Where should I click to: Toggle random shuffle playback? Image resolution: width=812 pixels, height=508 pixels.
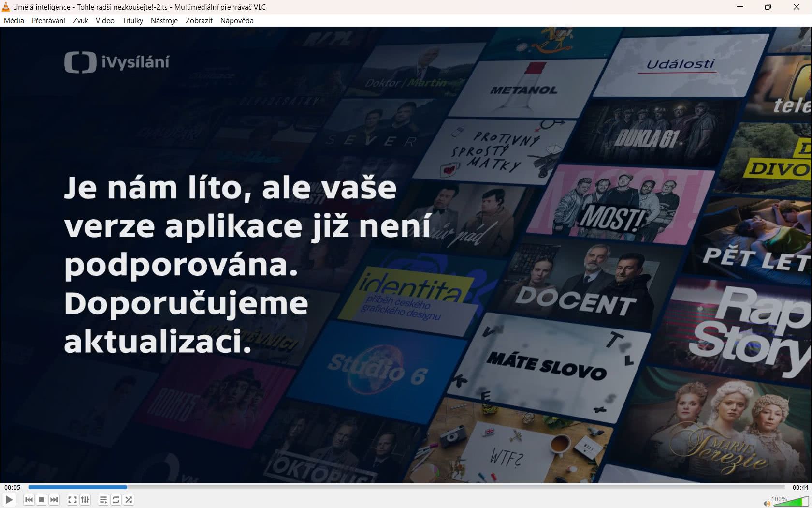pos(129,500)
